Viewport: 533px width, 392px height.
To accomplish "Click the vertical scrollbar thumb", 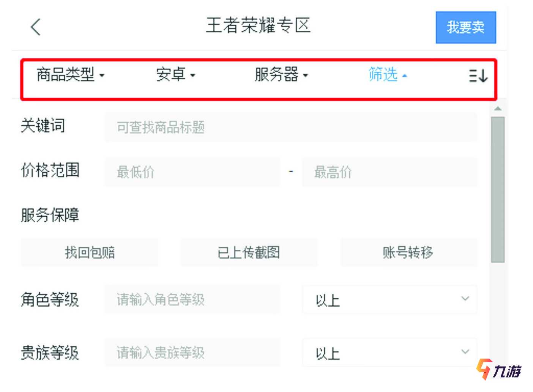I will (498, 189).
